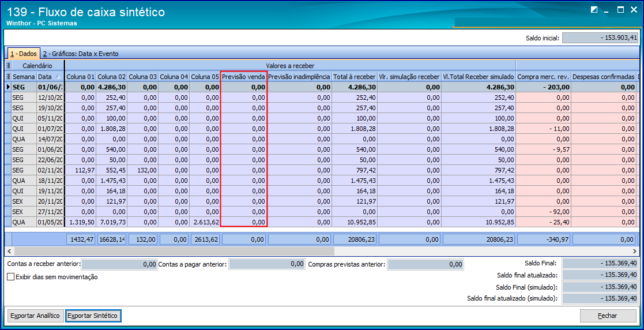Image resolution: width=644 pixels, height=330 pixels.
Task: Click the Coluna 04 column header
Action: pos(174,76)
